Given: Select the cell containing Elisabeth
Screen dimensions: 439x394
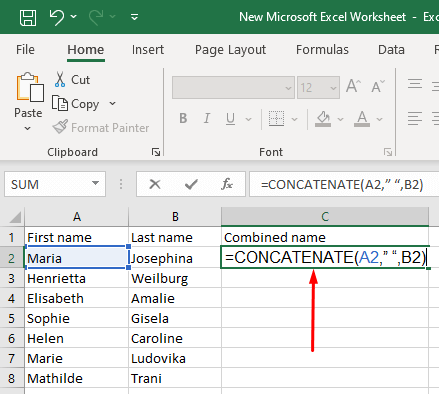Looking at the screenshot, I should [x=77, y=298].
